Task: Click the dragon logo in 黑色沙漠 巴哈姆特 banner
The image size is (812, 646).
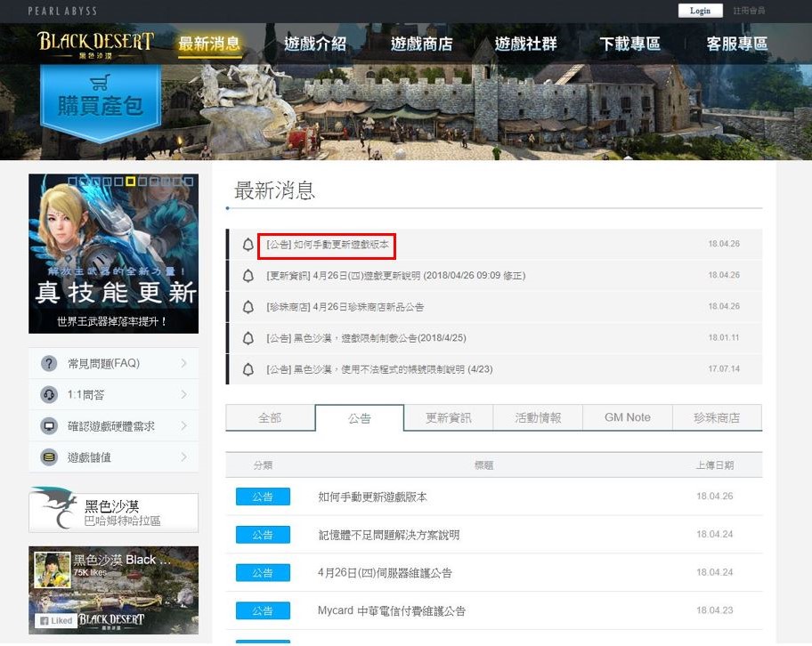Action: (x=56, y=508)
